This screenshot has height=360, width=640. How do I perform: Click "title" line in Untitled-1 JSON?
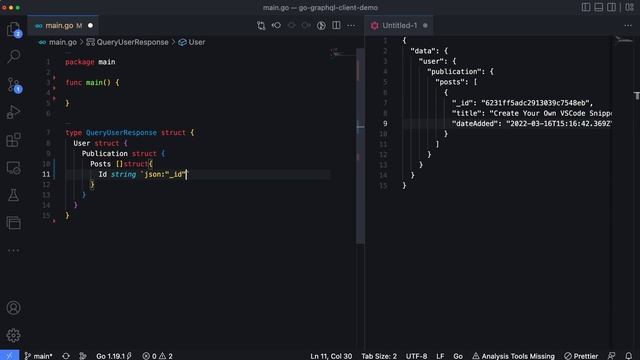531,113
